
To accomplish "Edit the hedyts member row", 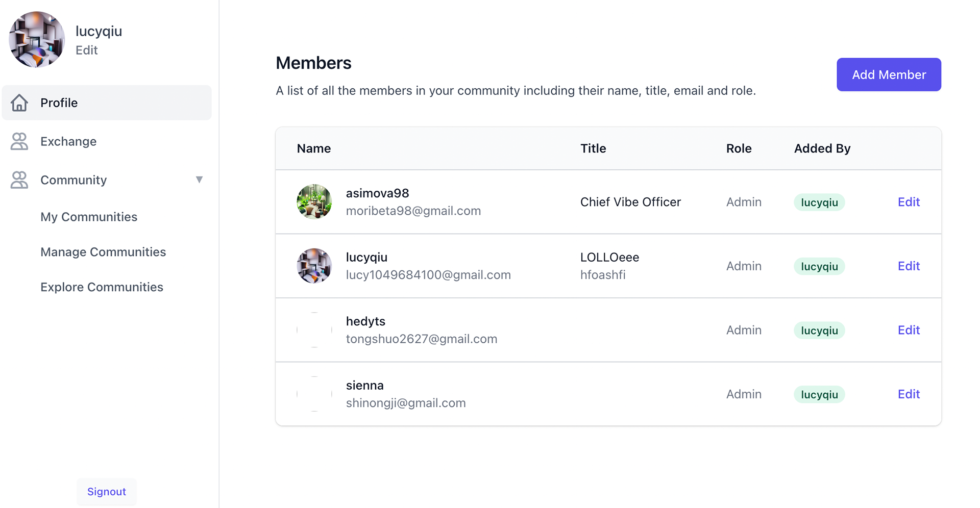I will tap(909, 330).
